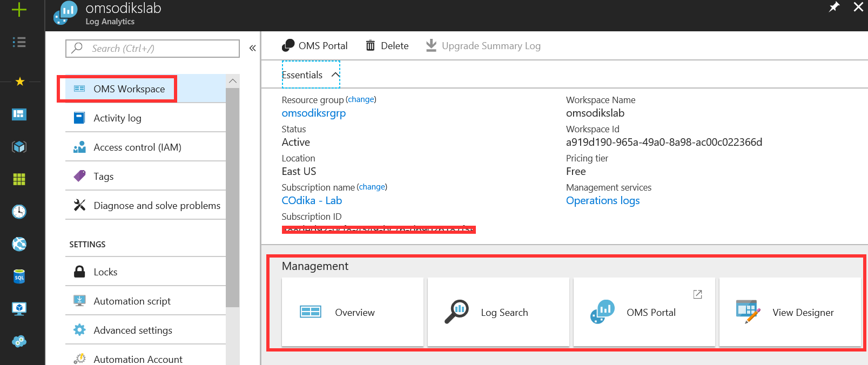Click the Management section heading
Screen dimensions: 868x365
315,266
